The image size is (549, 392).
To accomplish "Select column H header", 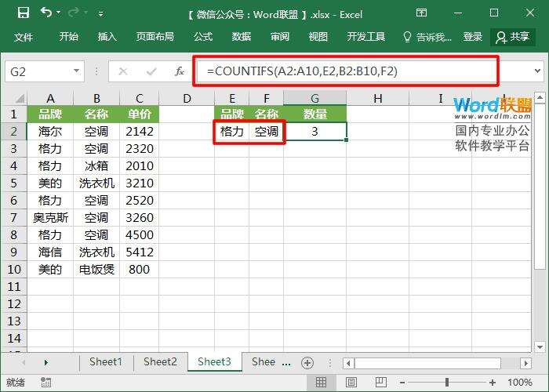I will pos(377,98).
